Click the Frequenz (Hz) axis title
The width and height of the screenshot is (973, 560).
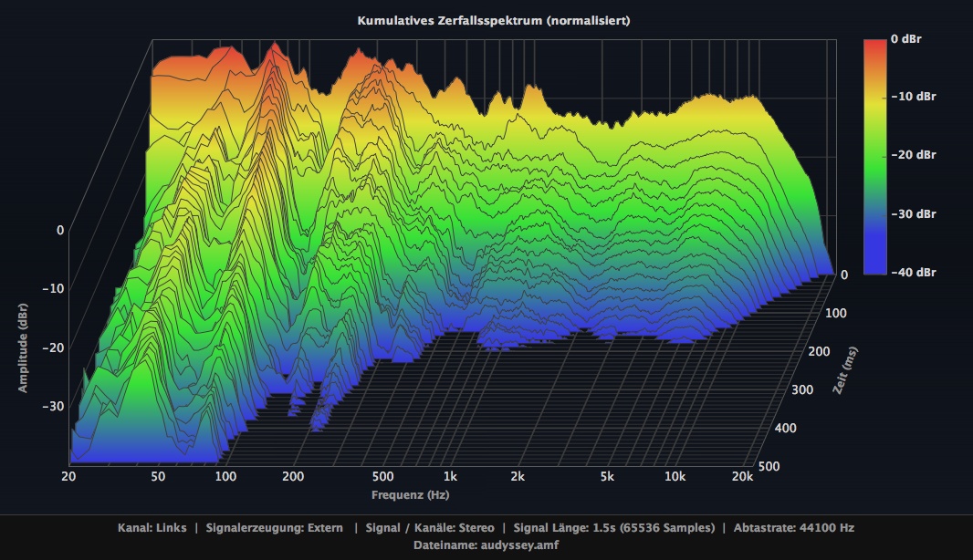click(x=410, y=495)
